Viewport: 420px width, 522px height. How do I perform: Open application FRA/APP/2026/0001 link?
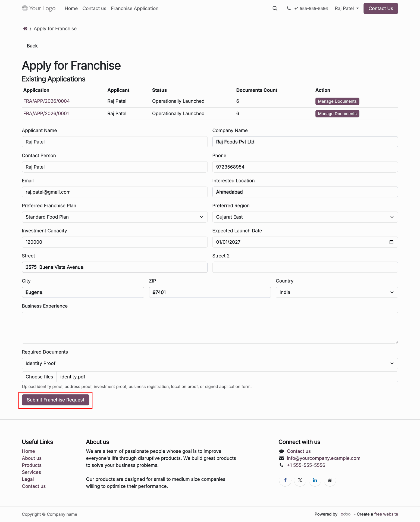(x=46, y=113)
